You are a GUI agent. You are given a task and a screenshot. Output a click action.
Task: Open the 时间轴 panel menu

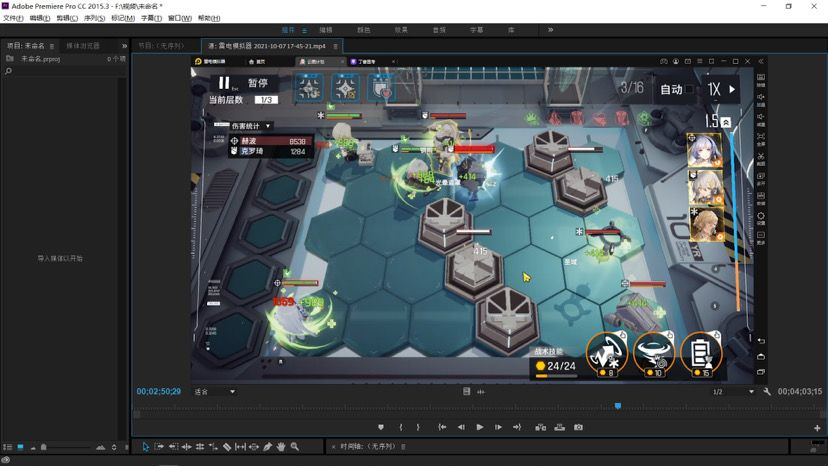coord(403,447)
